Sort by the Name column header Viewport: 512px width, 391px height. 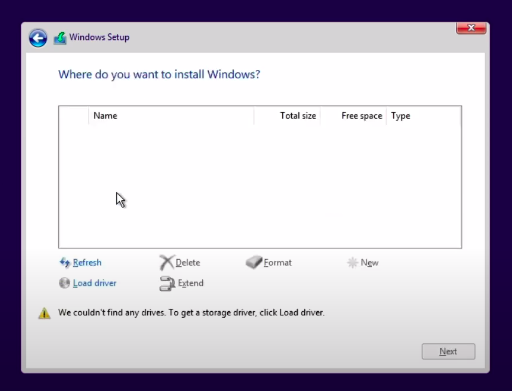tap(171, 116)
